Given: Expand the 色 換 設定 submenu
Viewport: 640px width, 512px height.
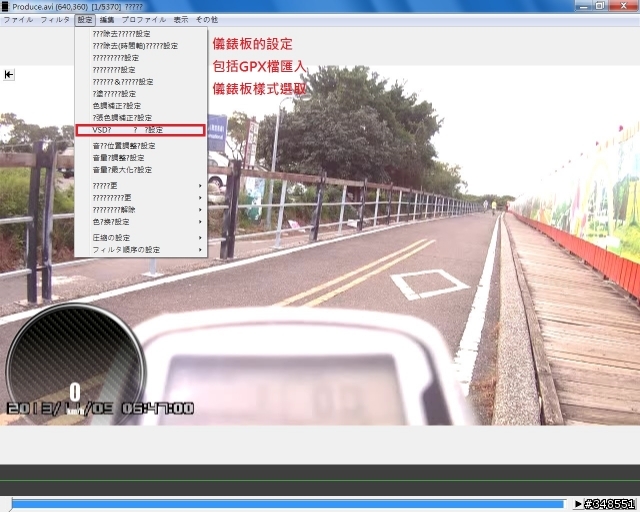Looking at the screenshot, I should tap(140, 222).
